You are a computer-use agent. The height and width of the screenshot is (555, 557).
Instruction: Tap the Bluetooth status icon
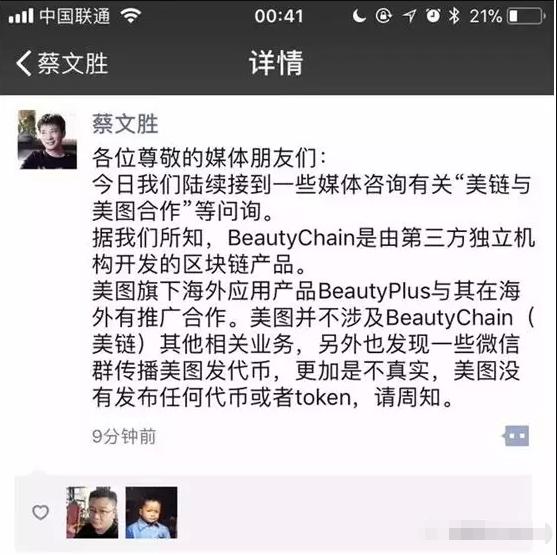coord(454,16)
